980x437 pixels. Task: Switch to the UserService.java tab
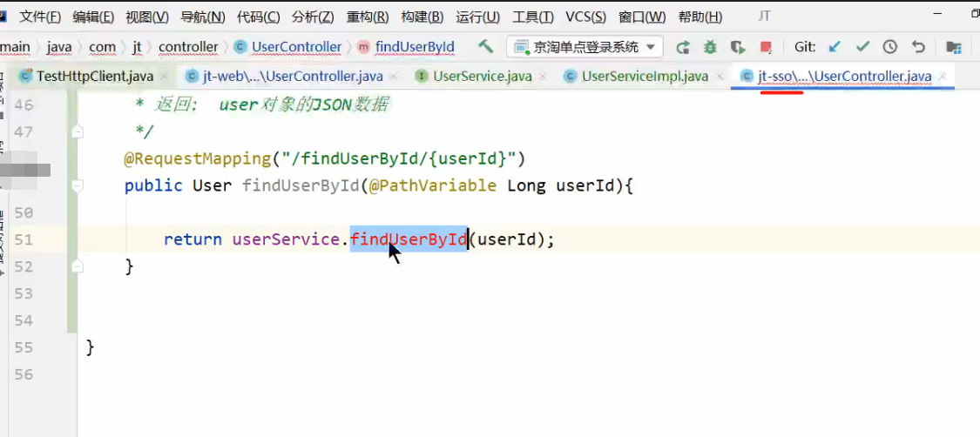[482, 76]
